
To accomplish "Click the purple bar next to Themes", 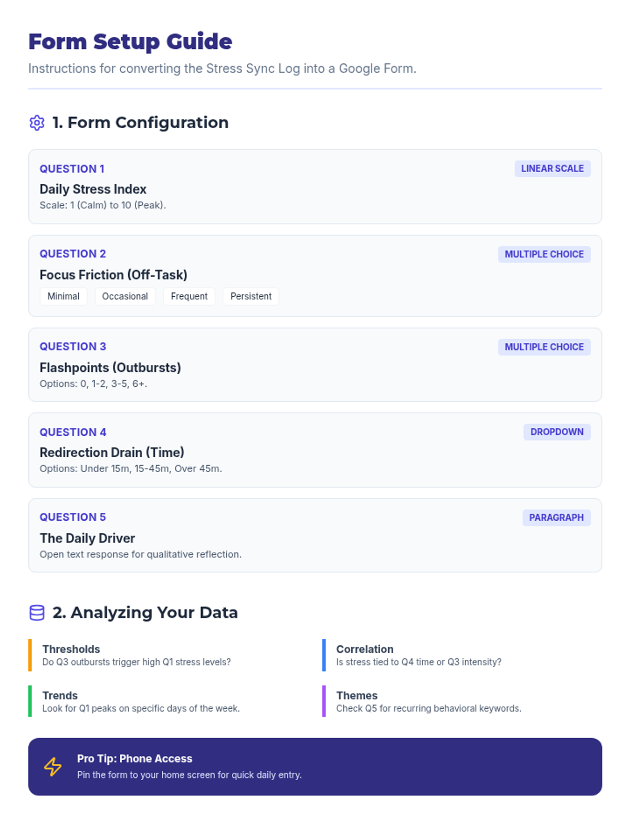I will tap(324, 701).
